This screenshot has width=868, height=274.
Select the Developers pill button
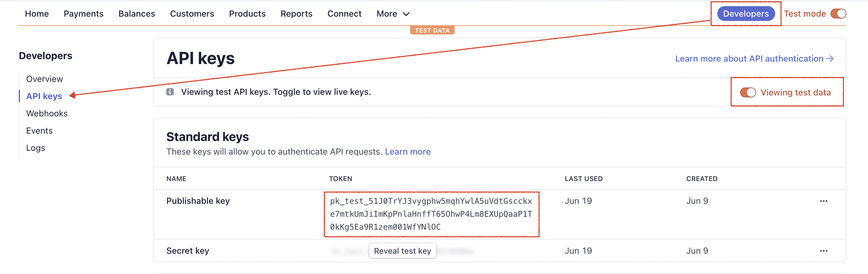coord(746,14)
